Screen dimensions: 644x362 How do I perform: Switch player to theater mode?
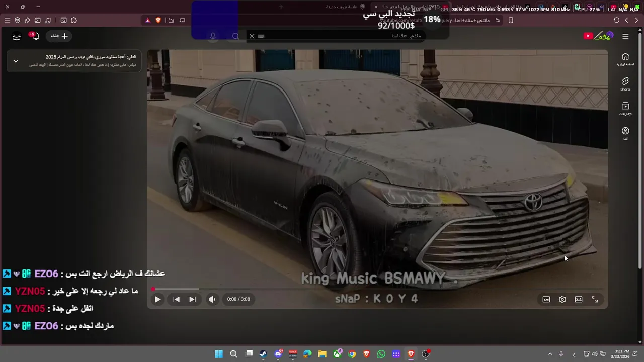point(579,299)
